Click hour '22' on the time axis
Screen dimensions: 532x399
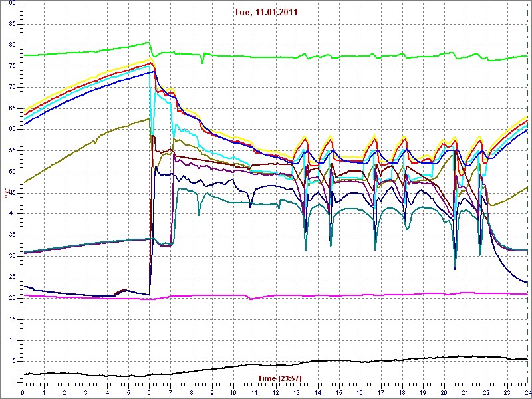tap(487, 392)
